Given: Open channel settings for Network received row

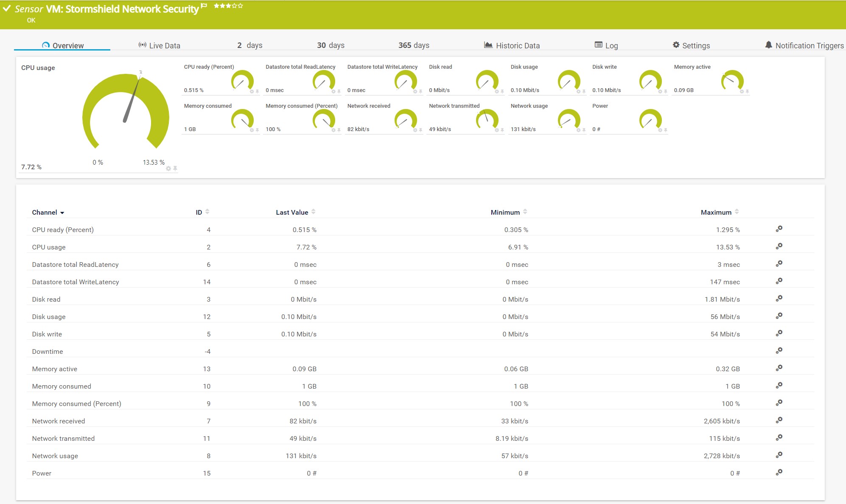Looking at the screenshot, I should tap(779, 420).
